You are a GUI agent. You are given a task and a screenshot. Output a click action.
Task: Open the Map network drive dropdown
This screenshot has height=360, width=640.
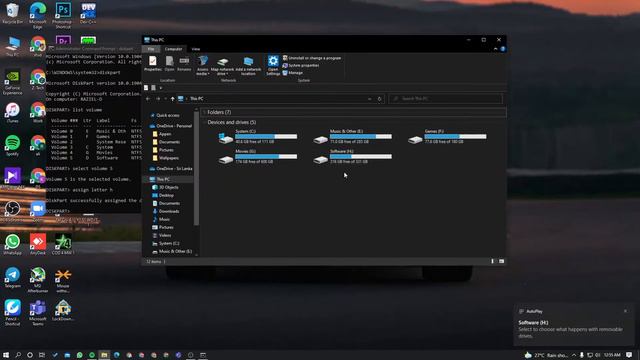(x=222, y=66)
